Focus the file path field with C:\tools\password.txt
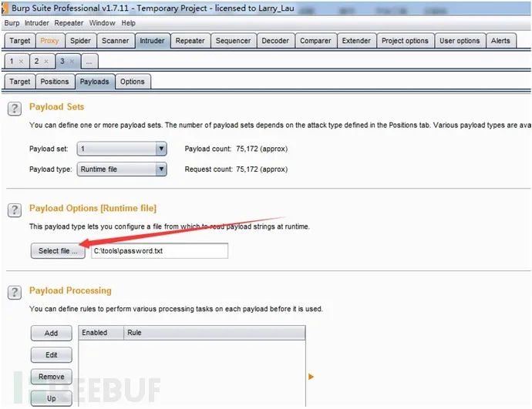The height and width of the screenshot is (409, 532). click(160, 251)
